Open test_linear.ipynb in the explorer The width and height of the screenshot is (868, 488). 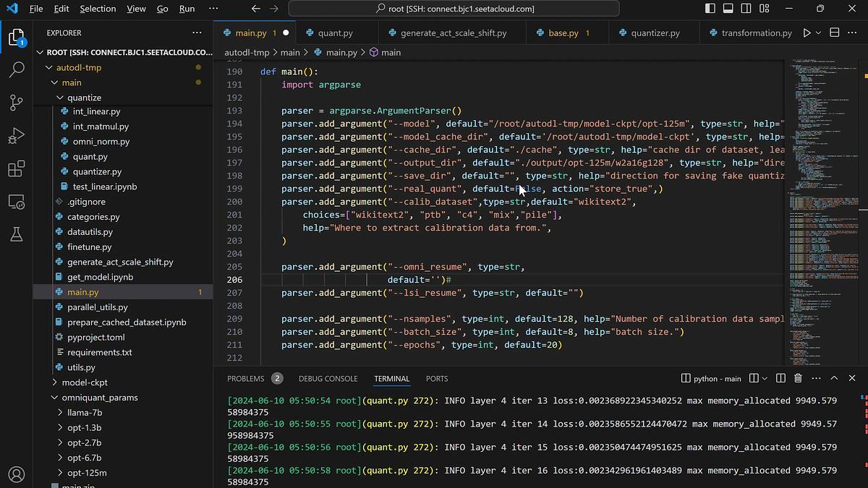point(105,187)
